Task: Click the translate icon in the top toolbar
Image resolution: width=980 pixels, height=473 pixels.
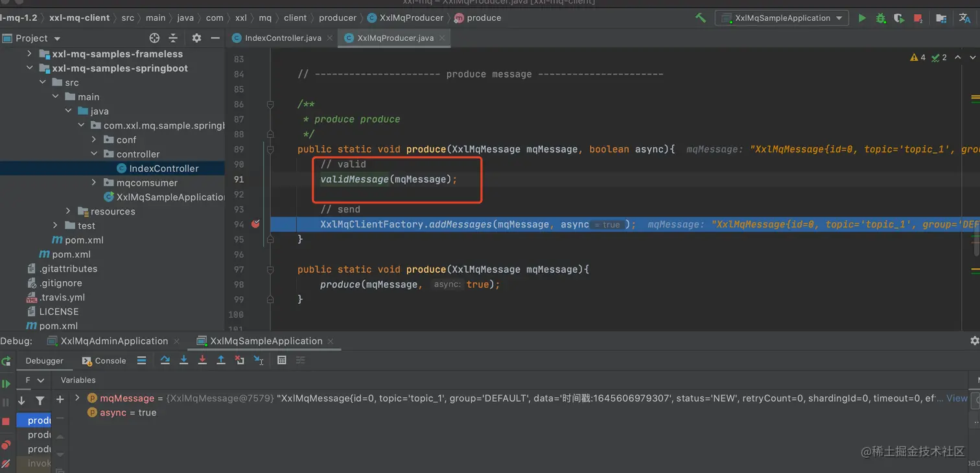Action: [964, 18]
